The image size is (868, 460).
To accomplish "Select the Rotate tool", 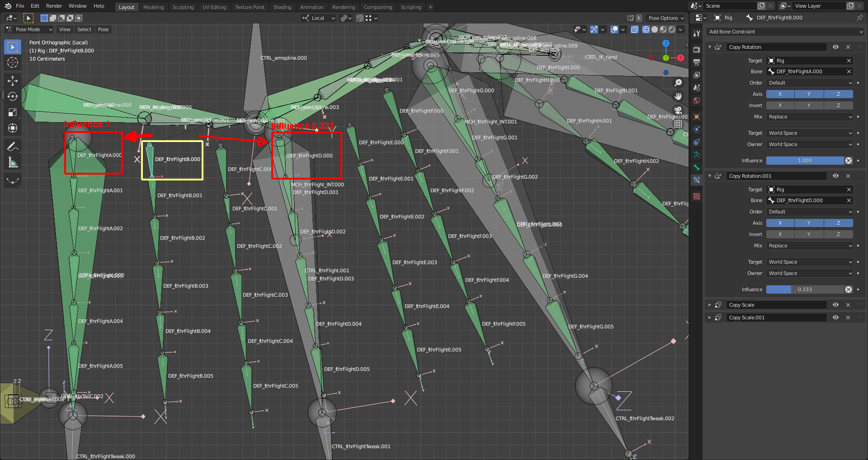I will coord(12,96).
